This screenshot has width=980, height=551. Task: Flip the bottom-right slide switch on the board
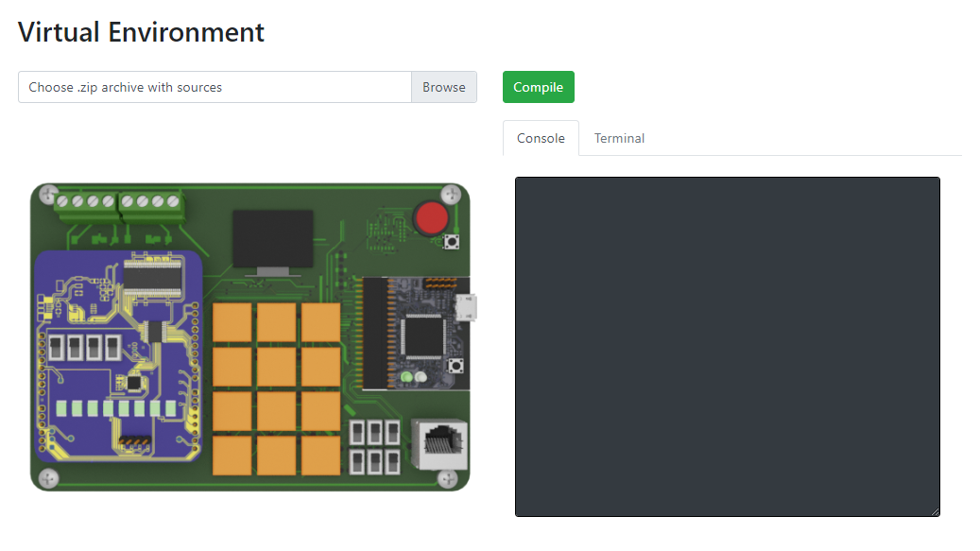coord(392,462)
